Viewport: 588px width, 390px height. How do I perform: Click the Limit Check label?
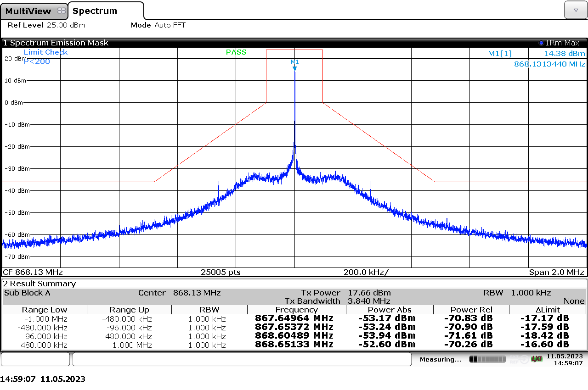tap(45, 52)
